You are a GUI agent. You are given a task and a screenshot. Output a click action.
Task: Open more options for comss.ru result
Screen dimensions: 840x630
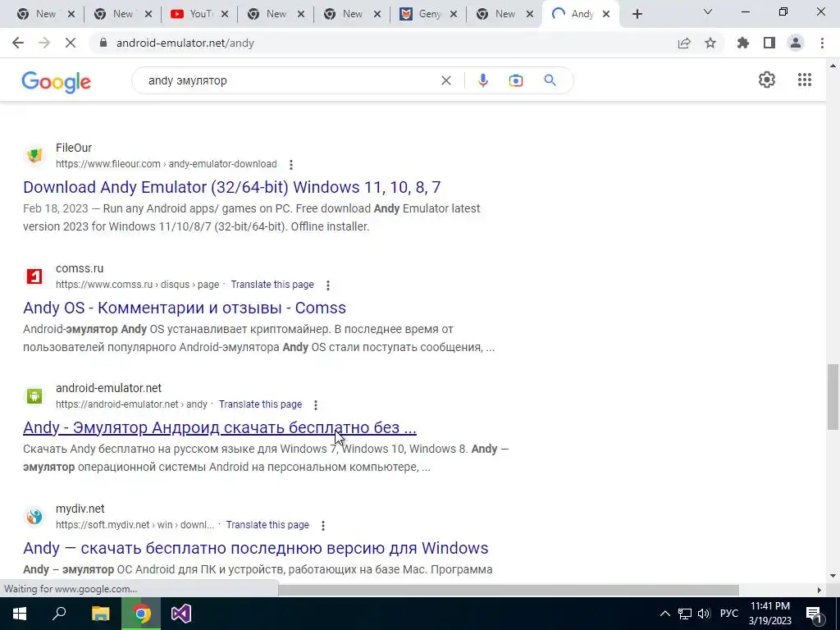click(x=328, y=285)
